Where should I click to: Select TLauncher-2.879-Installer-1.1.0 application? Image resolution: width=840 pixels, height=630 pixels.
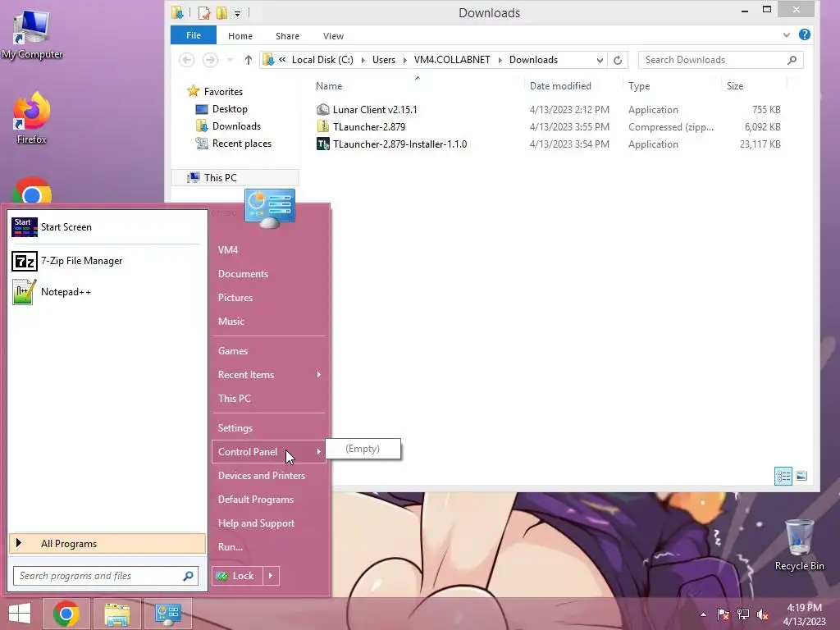tap(399, 144)
